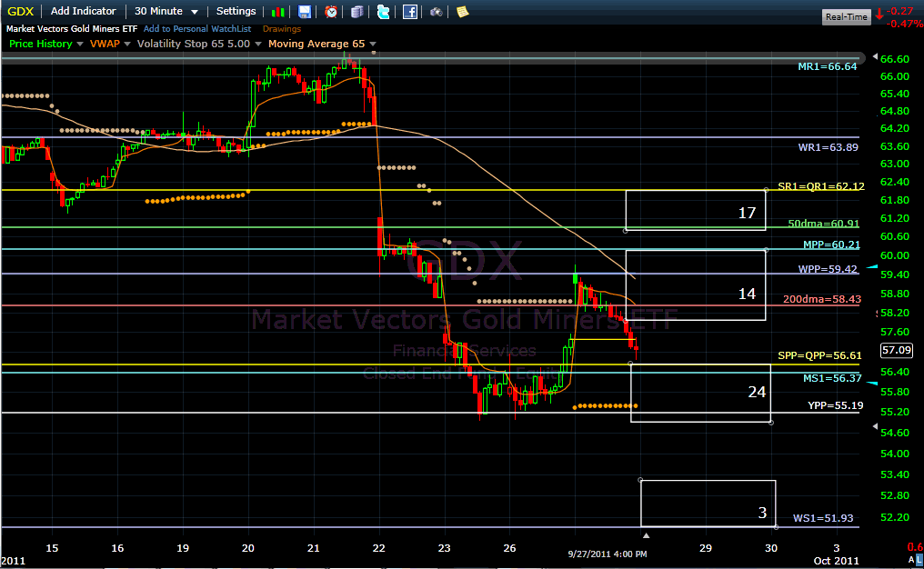This screenshot has height=569, width=924.
Task: Click the Oct 2011 date axis label
Action: 836,561
